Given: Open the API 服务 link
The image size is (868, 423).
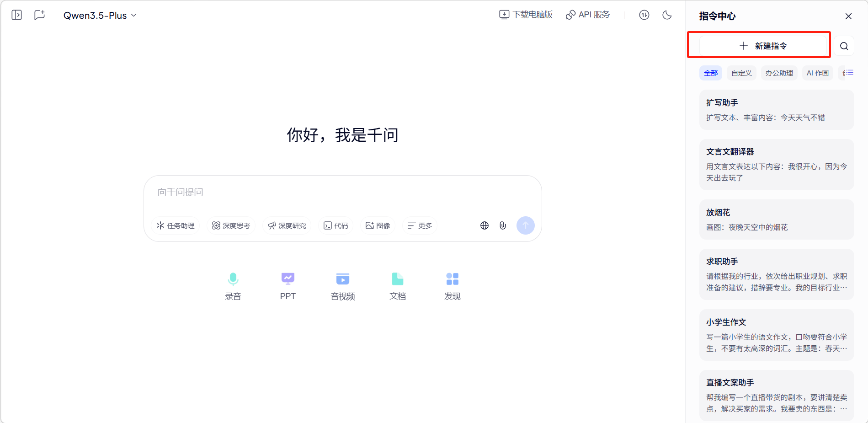Looking at the screenshot, I should point(588,15).
